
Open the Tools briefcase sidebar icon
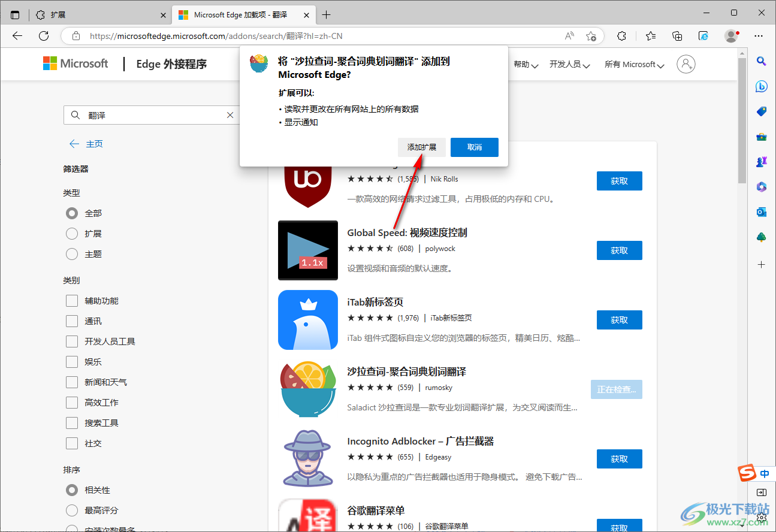[x=762, y=137]
